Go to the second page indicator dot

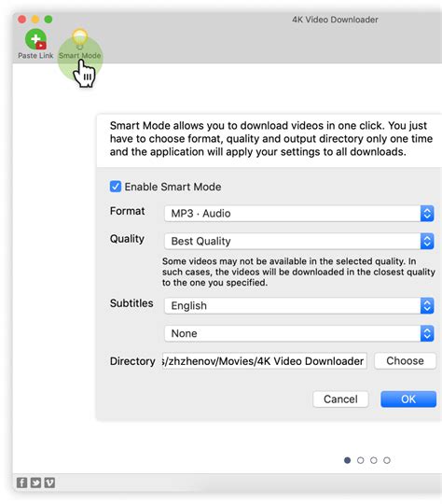tap(361, 460)
